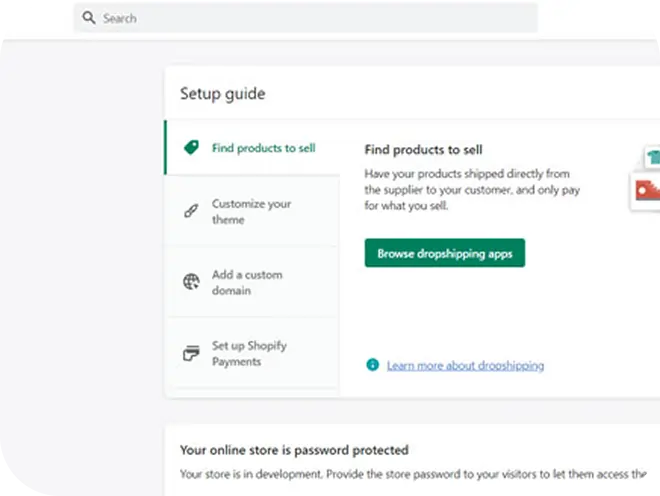660x496 pixels.
Task: Click the info icon near the dropshipping link
Action: 373,365
